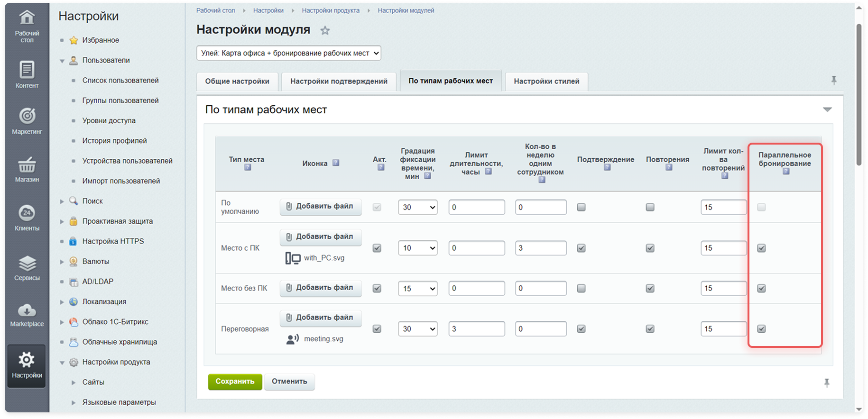
Task: Show help hint for Лимит длительности column
Action: pos(488,172)
